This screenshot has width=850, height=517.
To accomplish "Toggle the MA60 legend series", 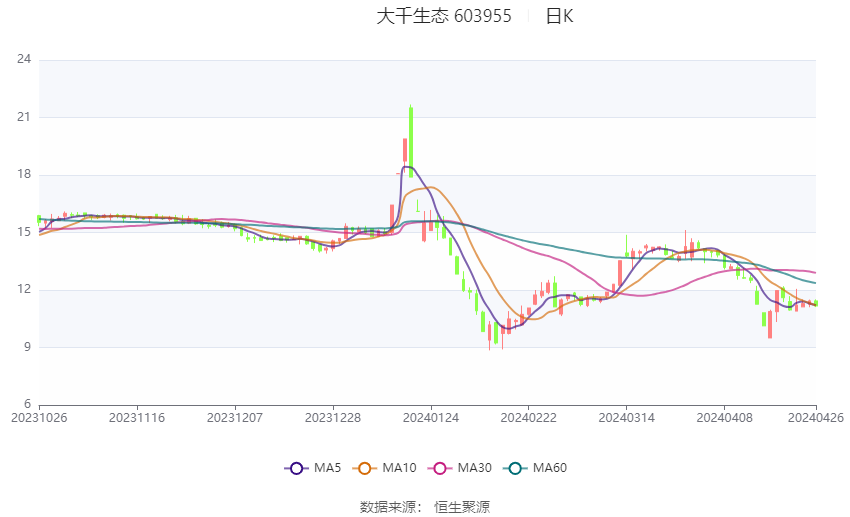I will point(535,468).
